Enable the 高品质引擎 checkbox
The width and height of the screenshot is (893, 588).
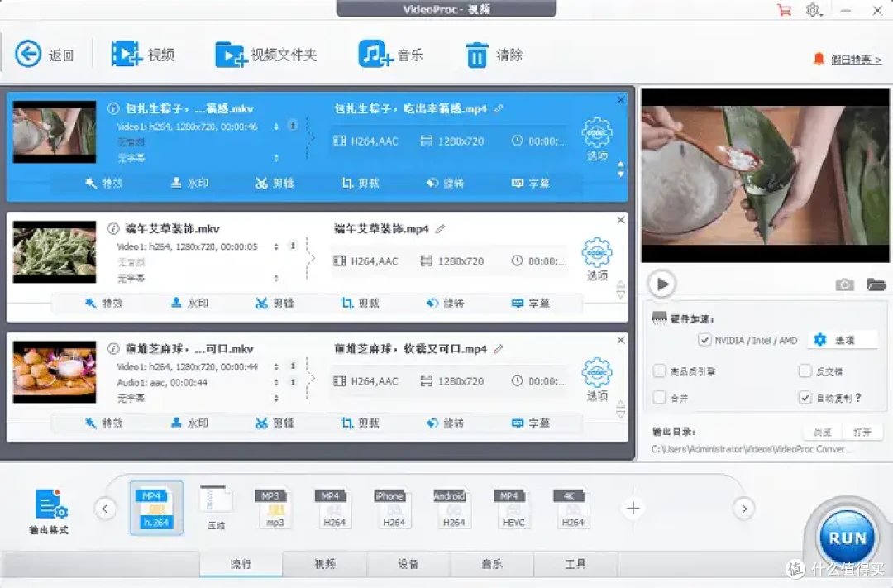click(x=660, y=371)
